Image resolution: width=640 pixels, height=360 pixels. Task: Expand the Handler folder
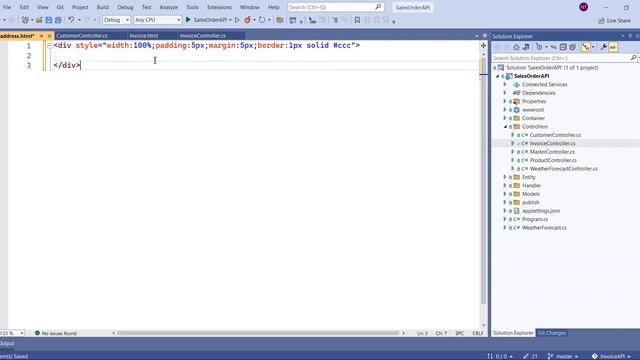[505, 185]
